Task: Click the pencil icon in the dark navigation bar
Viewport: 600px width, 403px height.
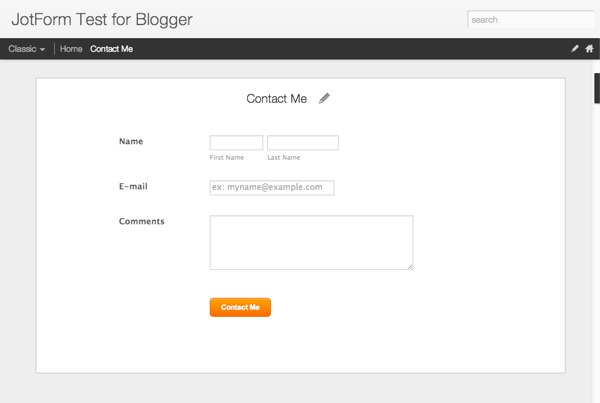Action: click(x=575, y=48)
